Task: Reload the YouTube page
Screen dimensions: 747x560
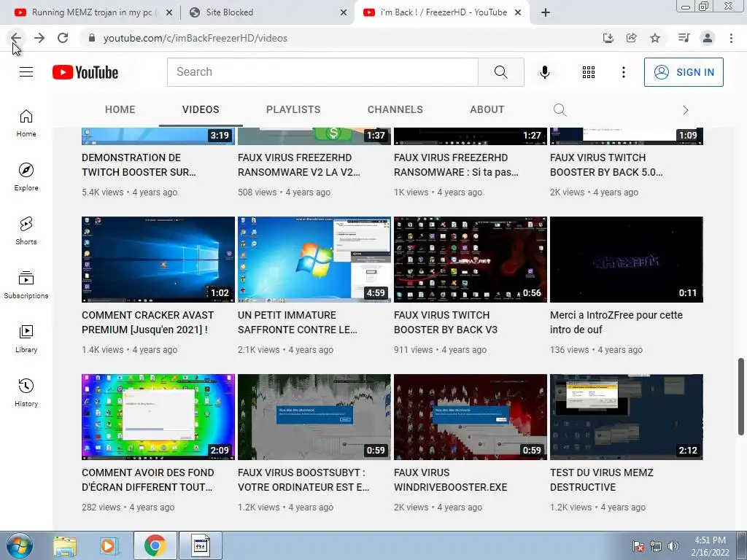Action: tap(63, 38)
